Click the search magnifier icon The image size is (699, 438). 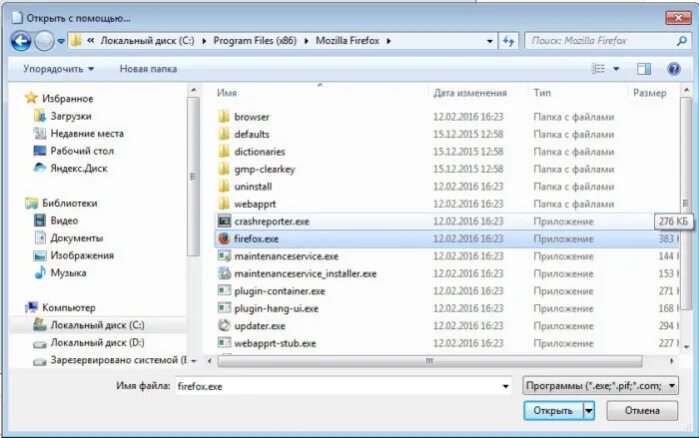pos(681,41)
